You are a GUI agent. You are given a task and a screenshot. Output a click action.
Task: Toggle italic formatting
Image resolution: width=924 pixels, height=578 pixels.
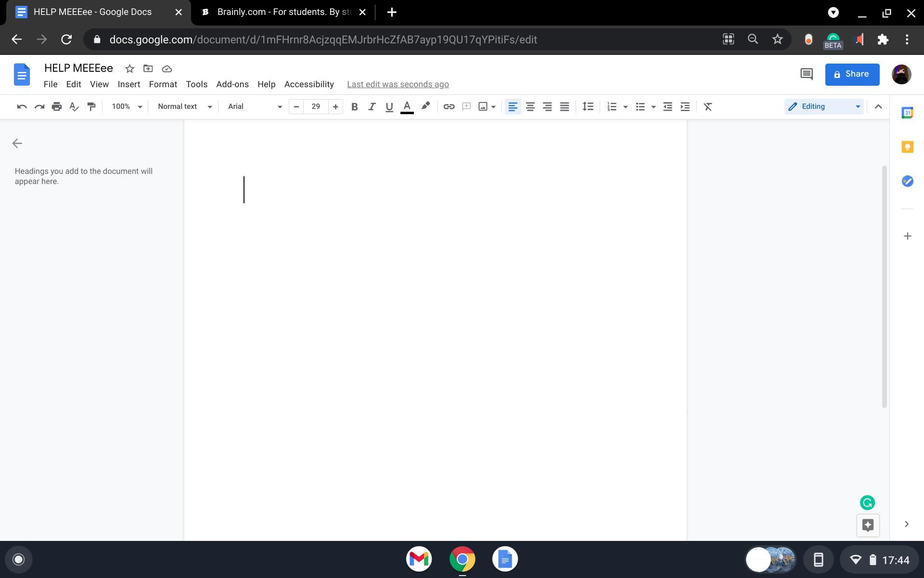(x=372, y=106)
